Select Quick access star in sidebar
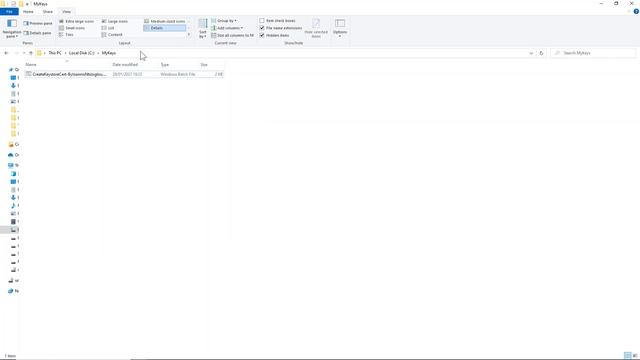The width and height of the screenshot is (640, 360). click(x=11, y=70)
